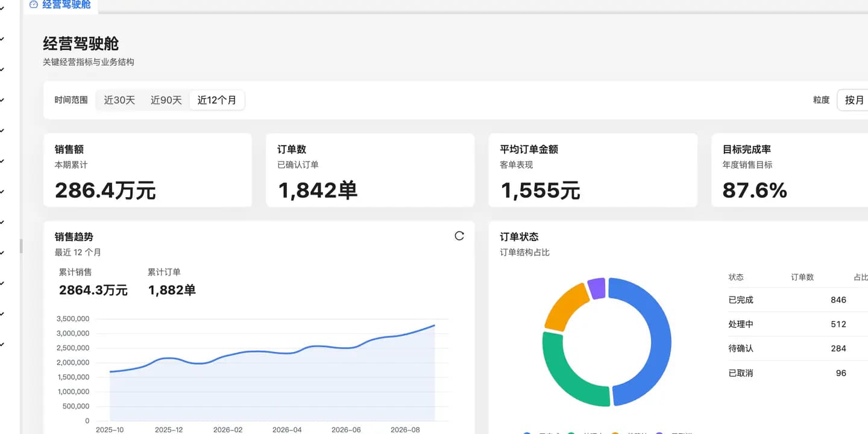This screenshot has height=434, width=868.
Task: Switch to the 经营驾驶舱 tab
Action: [60, 5]
